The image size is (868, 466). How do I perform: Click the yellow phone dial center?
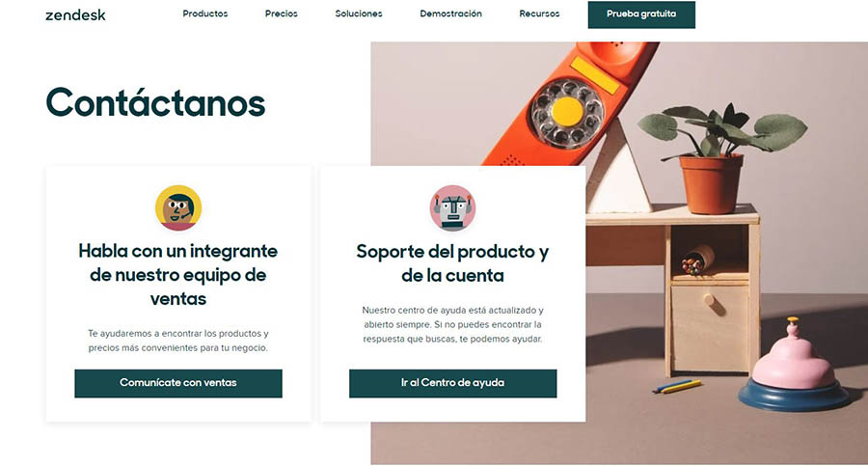pyautogui.click(x=567, y=111)
